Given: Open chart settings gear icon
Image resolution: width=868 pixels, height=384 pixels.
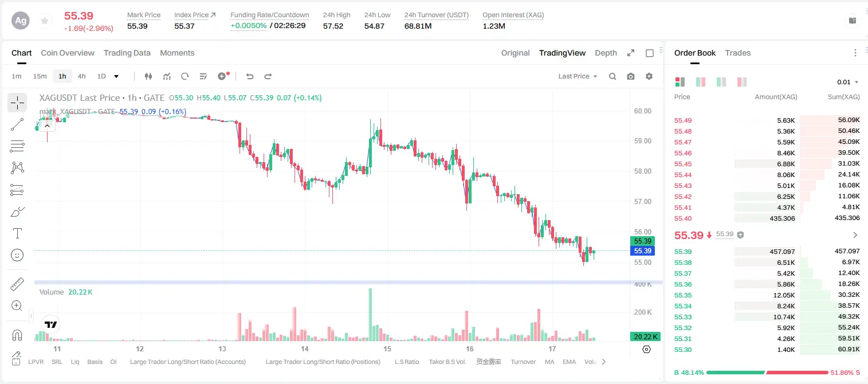Looking at the screenshot, I should click(649, 76).
